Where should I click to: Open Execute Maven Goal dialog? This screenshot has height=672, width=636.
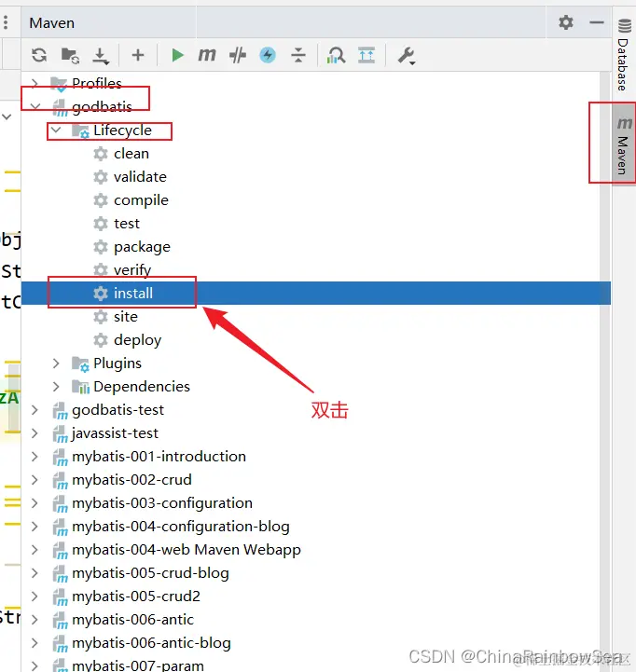207,55
